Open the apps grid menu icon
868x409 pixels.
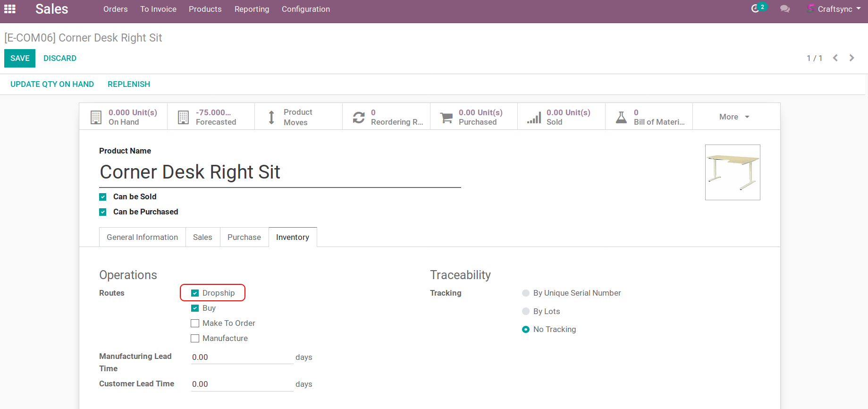(x=10, y=9)
